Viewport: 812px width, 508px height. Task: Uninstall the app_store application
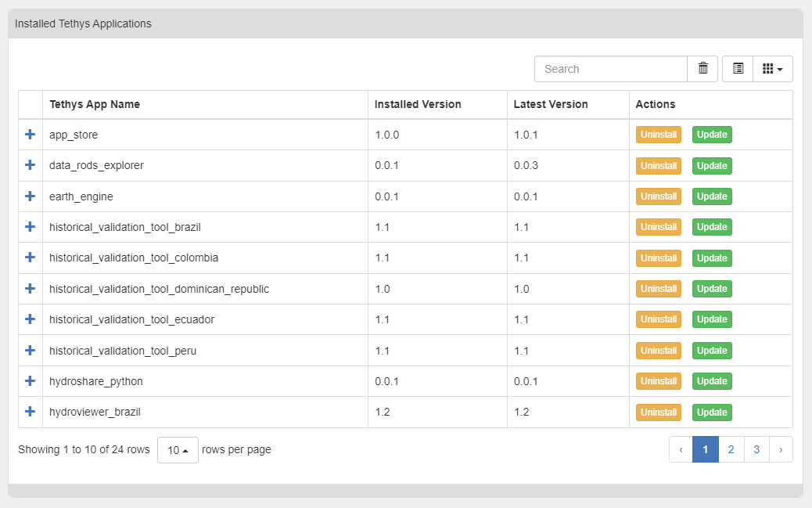658,135
